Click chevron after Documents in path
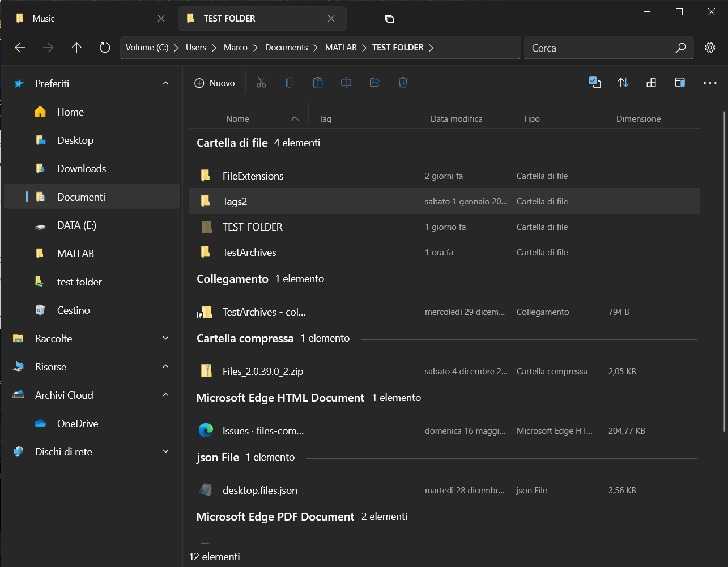 pyautogui.click(x=316, y=48)
